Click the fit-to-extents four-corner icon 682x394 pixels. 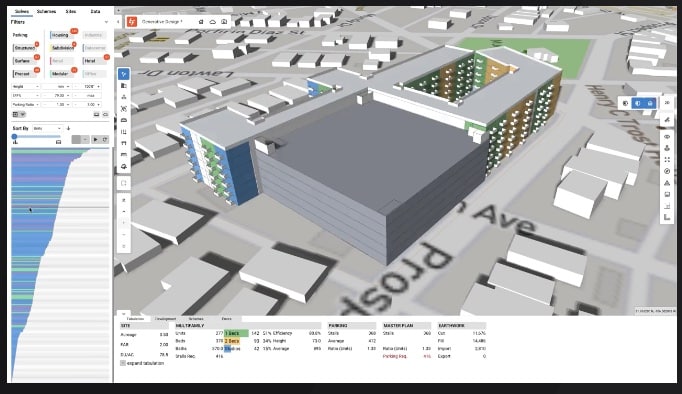(x=667, y=160)
